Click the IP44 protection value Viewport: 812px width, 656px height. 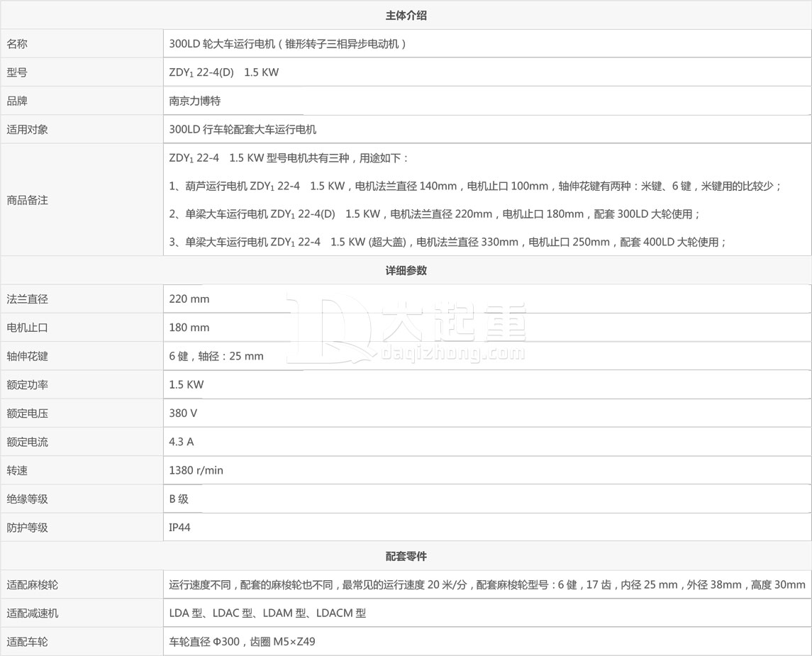pyautogui.click(x=179, y=528)
